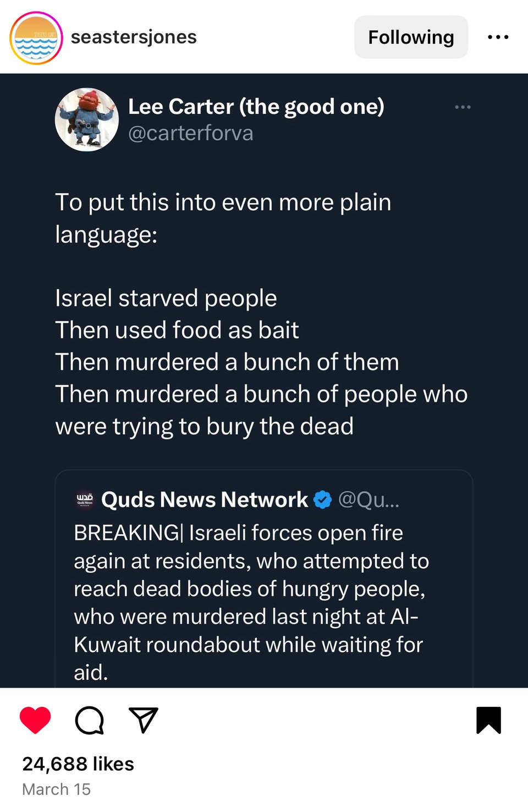Tap the Quds News Network logo
This screenshot has width=528, height=812.
(x=85, y=500)
